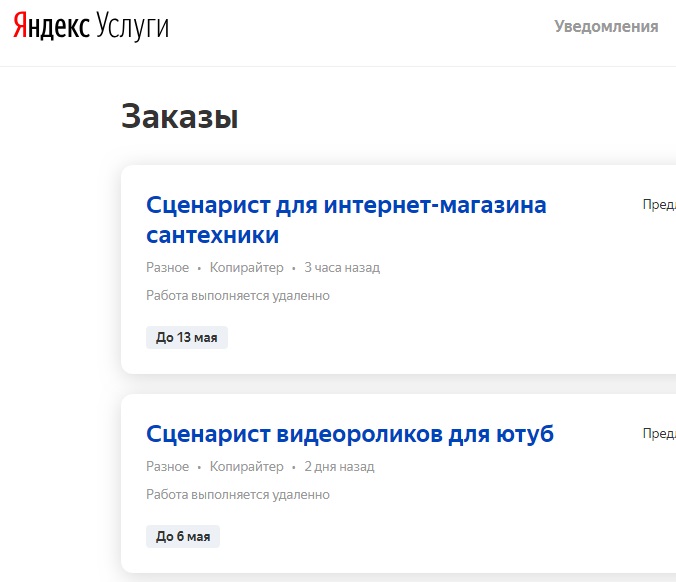Open the Уведомления menu item
676x582 pixels.
point(606,27)
